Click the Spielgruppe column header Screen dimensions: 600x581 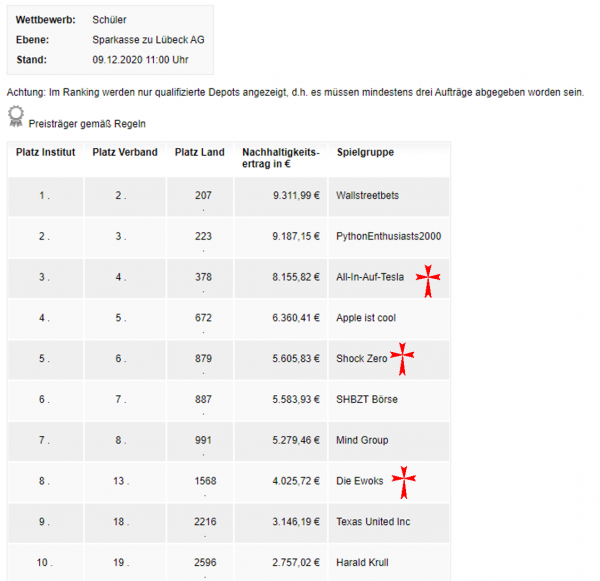coord(365,152)
